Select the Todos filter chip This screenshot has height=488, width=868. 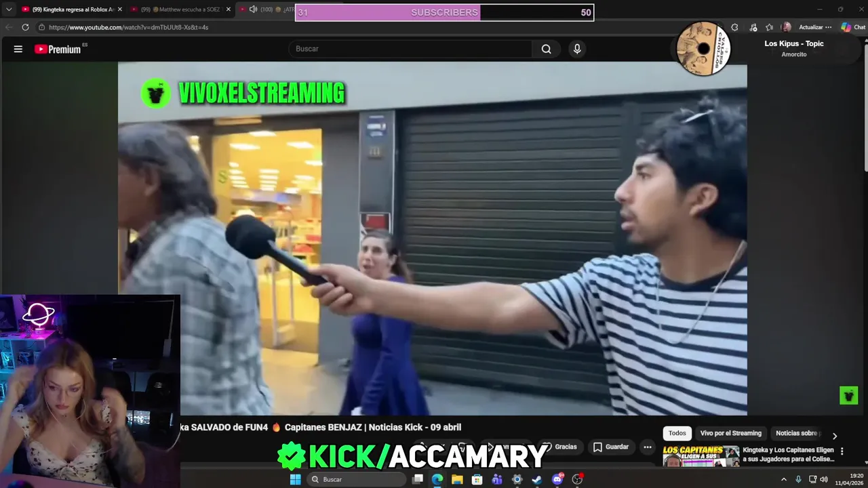[677, 433]
